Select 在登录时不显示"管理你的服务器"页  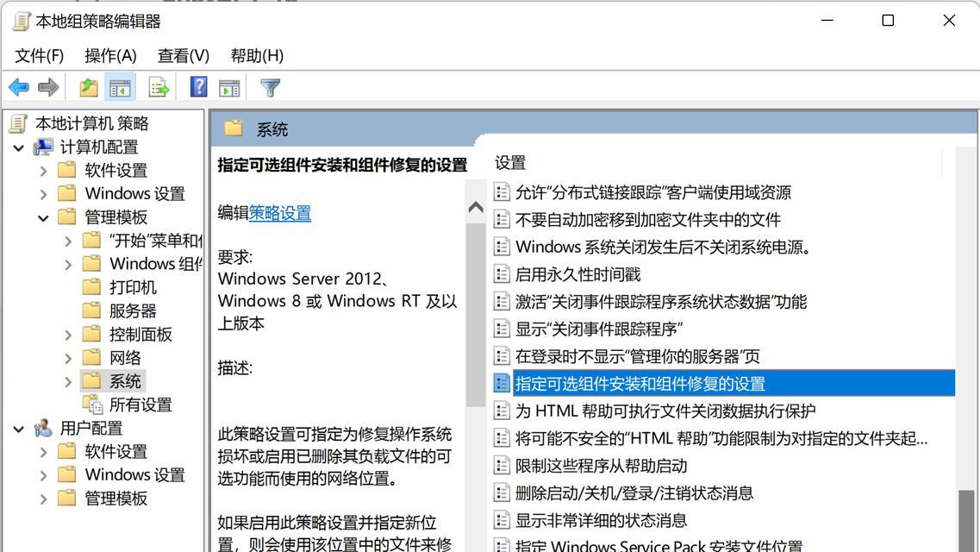tap(638, 356)
